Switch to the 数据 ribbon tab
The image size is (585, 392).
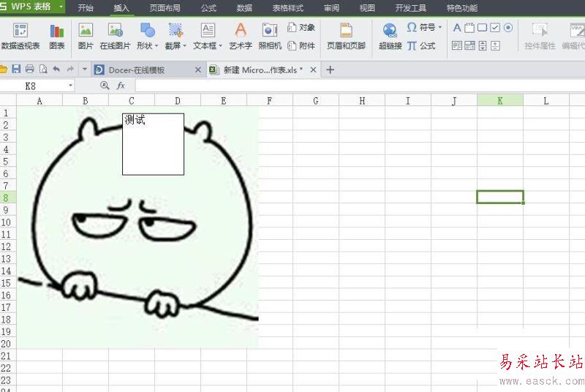pyautogui.click(x=244, y=8)
